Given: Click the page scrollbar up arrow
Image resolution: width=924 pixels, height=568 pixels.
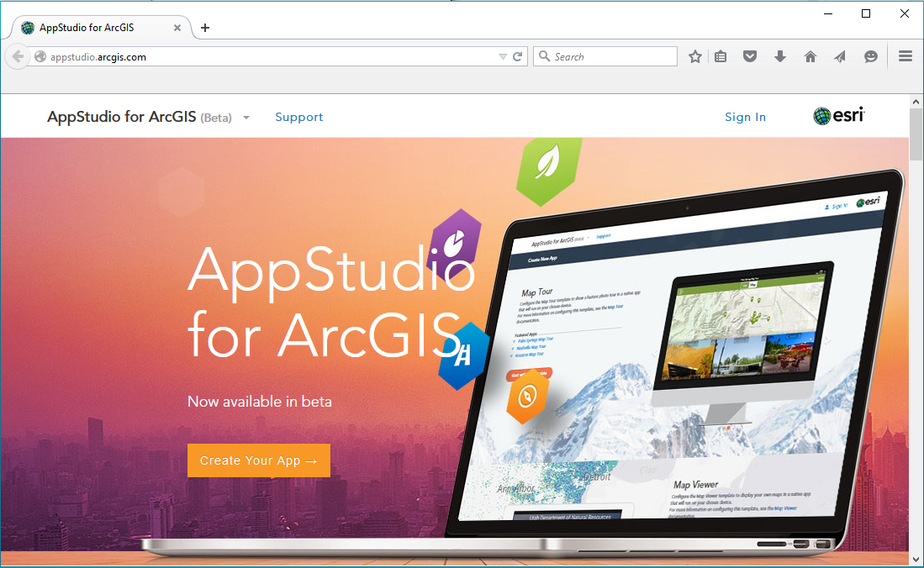Looking at the screenshot, I should coord(916,102).
